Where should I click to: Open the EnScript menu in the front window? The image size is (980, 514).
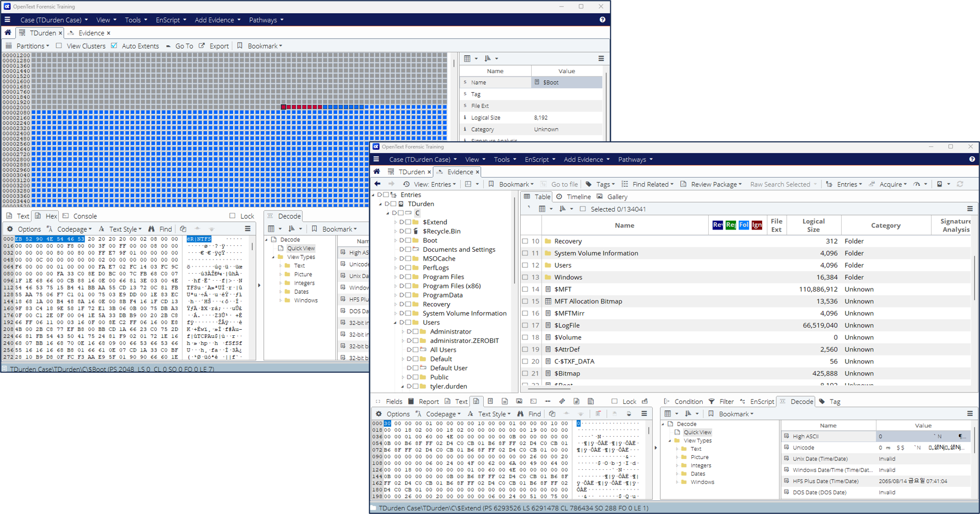540,159
